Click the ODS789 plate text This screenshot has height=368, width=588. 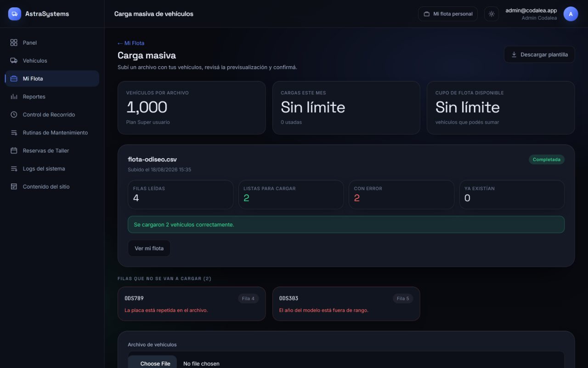pos(134,299)
